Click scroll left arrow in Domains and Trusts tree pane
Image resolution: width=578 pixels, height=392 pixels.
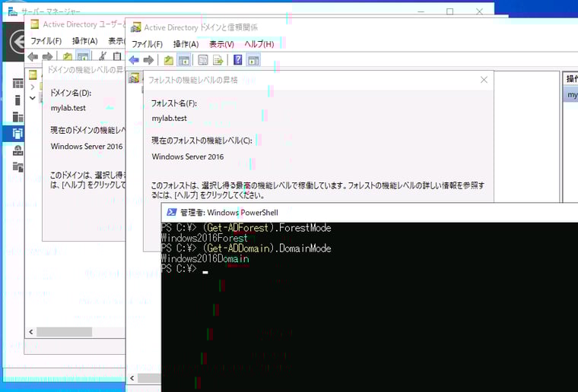132,378
